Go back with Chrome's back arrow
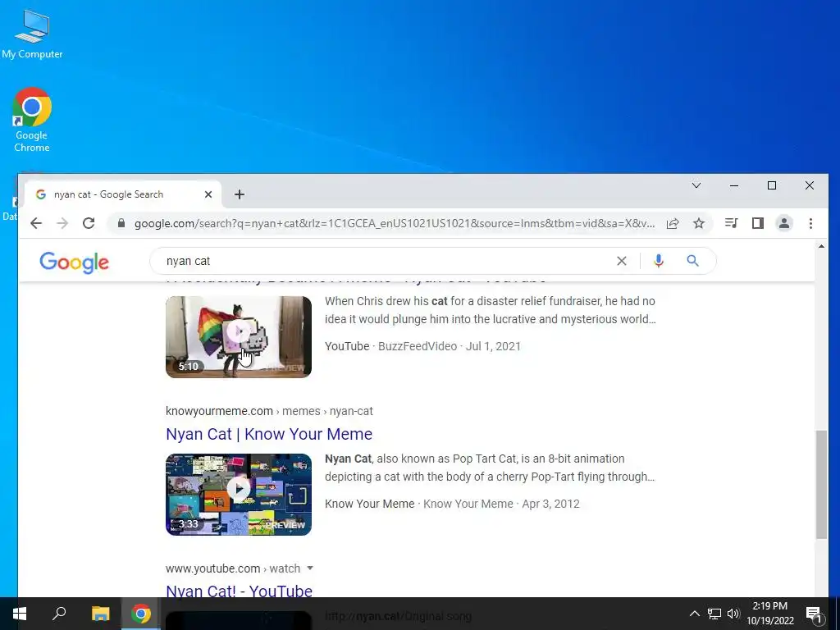The width and height of the screenshot is (840, 630). tap(36, 223)
